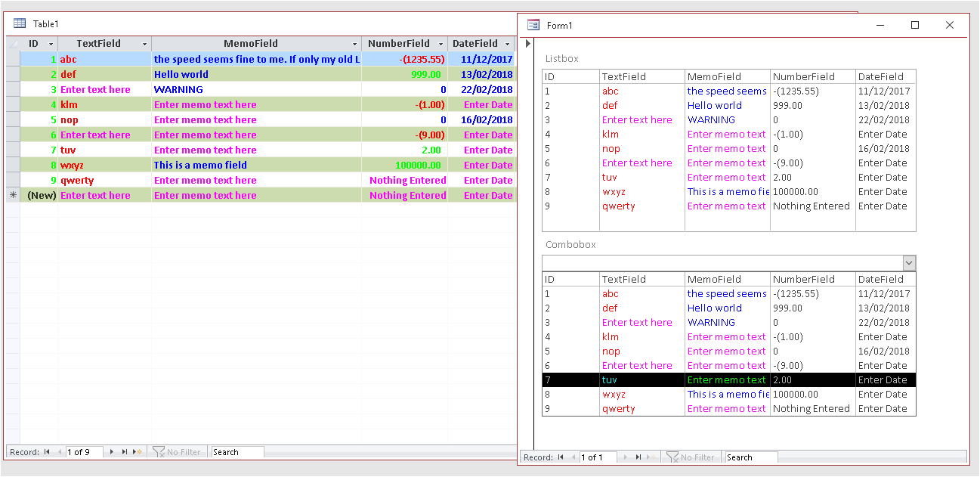980x477 pixels.
Task: Go to first record in Form1 navigator
Action: [561, 457]
